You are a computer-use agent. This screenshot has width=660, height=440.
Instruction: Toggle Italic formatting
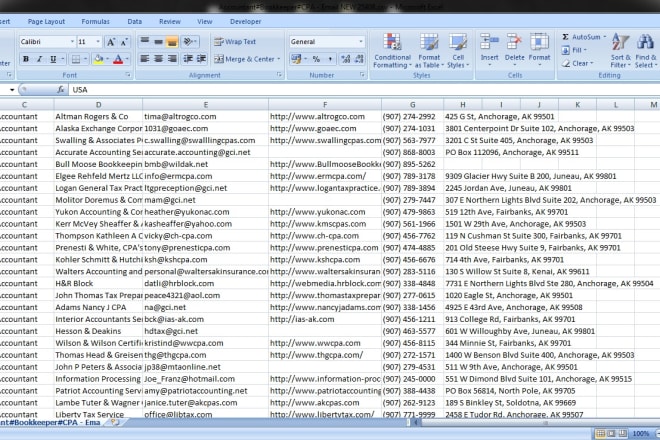click(39, 59)
